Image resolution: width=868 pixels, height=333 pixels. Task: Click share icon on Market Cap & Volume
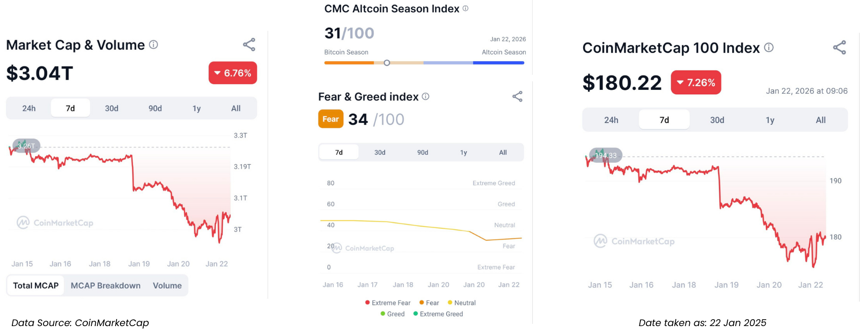[x=249, y=45]
